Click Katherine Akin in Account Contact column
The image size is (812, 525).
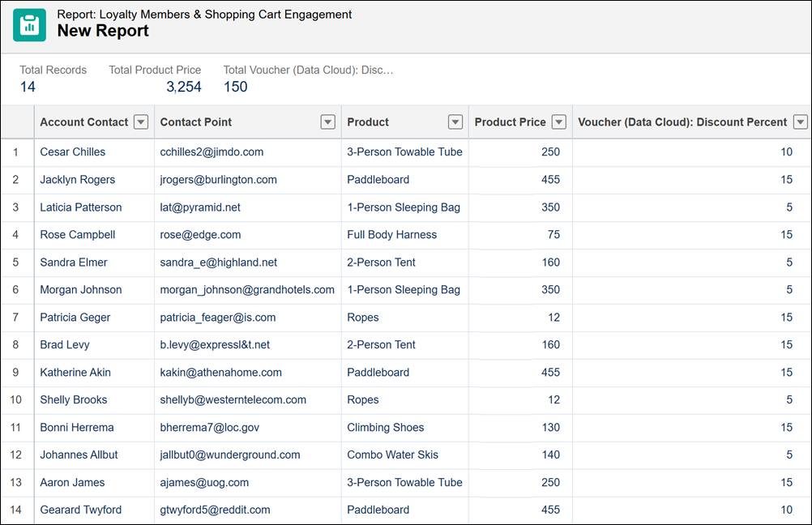75,372
